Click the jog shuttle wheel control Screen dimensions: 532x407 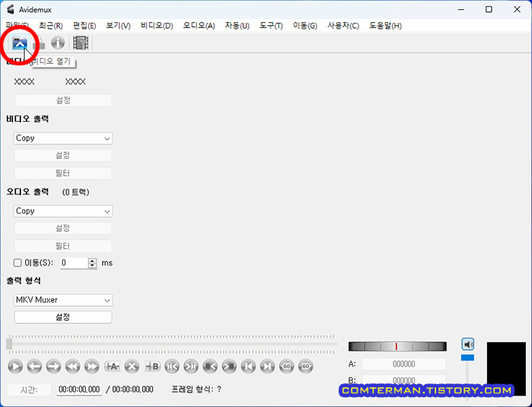(x=397, y=347)
